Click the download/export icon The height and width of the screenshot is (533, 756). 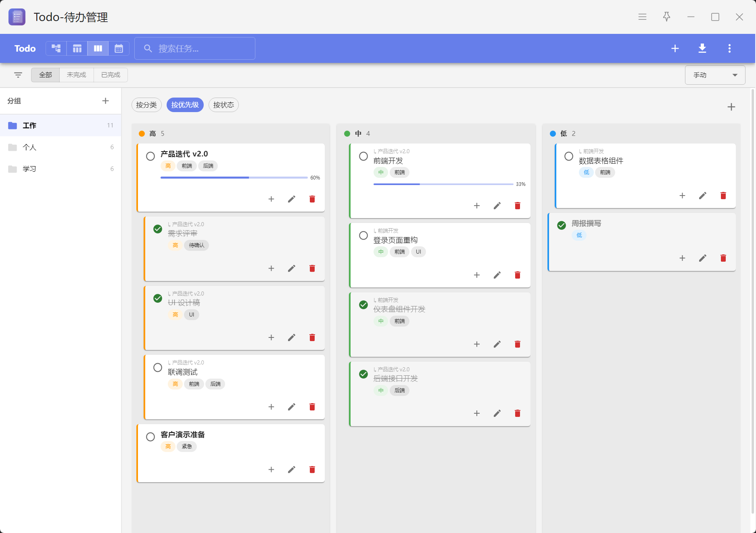702,48
